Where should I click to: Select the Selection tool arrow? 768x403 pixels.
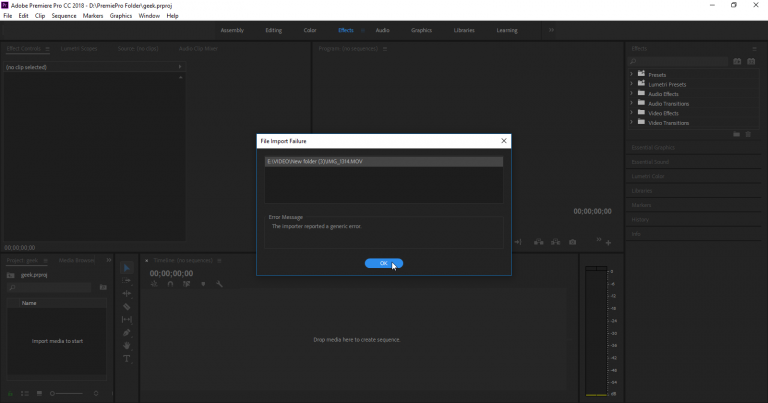[x=126, y=268]
